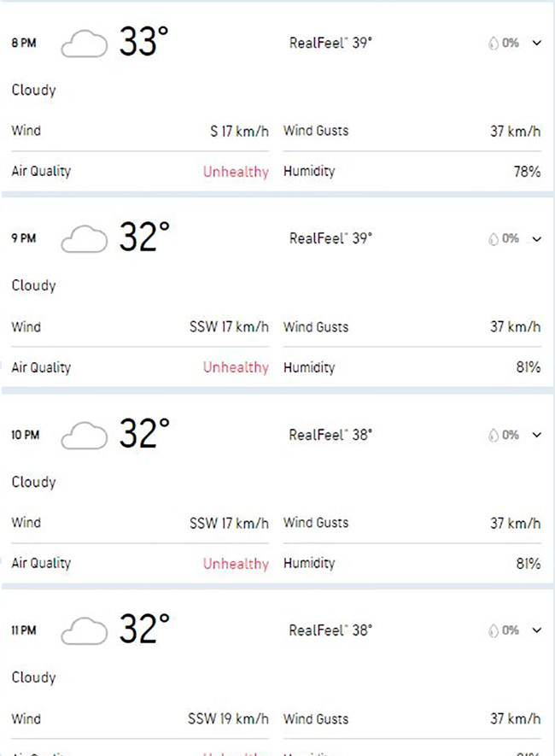Click the 11 PM raindrop precipitation icon

tap(493, 630)
